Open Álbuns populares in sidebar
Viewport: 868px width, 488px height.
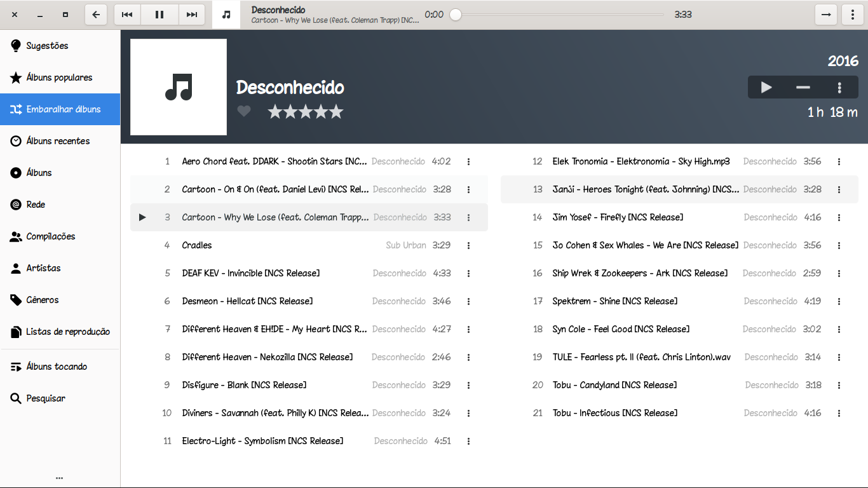coord(59,78)
